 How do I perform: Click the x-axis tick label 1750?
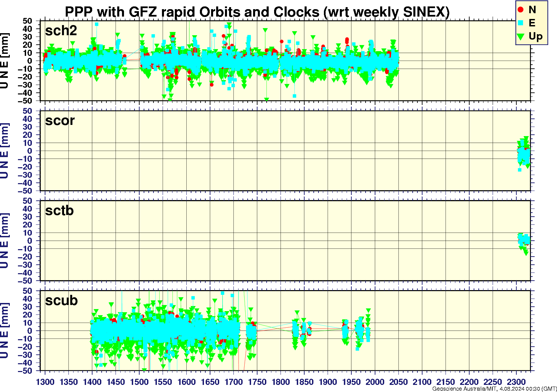click(x=257, y=382)
